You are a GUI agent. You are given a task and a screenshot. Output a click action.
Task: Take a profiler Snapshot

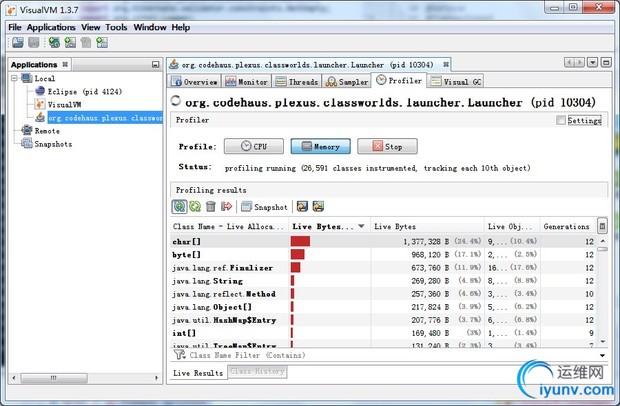tap(264, 206)
